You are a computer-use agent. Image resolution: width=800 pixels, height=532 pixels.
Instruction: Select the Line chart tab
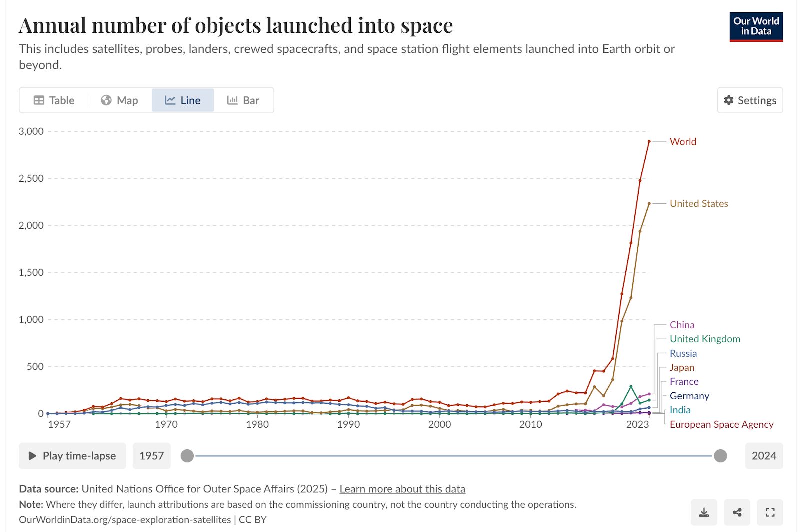point(183,100)
